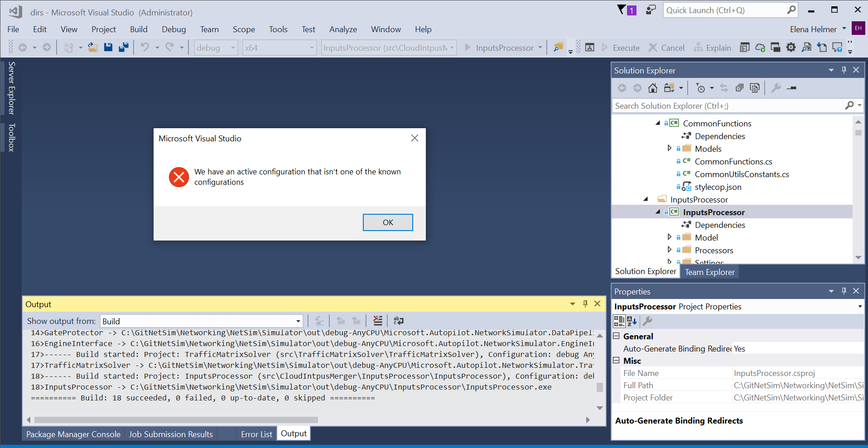Click the notifications flag icon
The width and height of the screenshot is (868, 448).
click(627, 10)
